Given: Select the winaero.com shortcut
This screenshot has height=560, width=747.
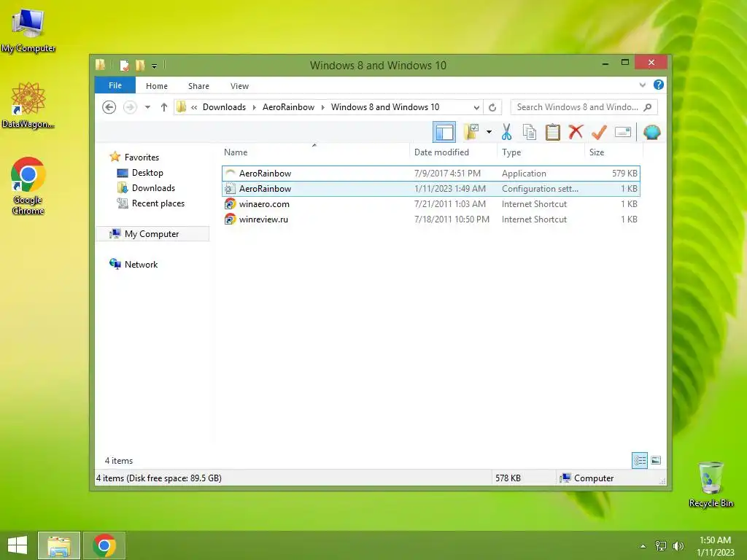Looking at the screenshot, I should [430, 204].
